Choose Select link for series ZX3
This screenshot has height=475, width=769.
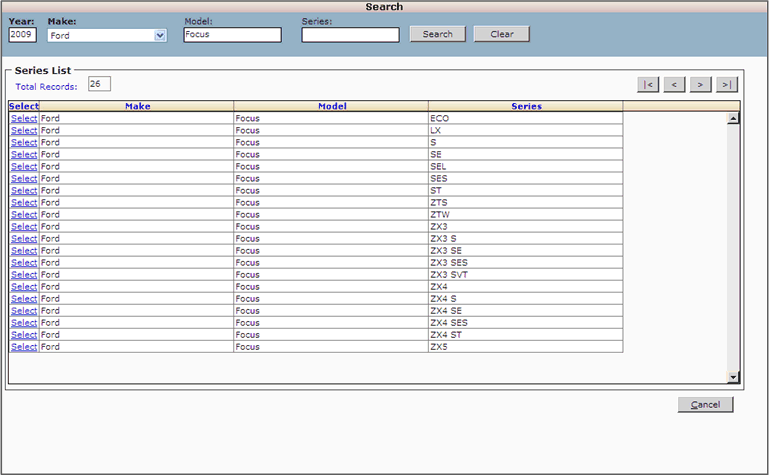tap(24, 226)
